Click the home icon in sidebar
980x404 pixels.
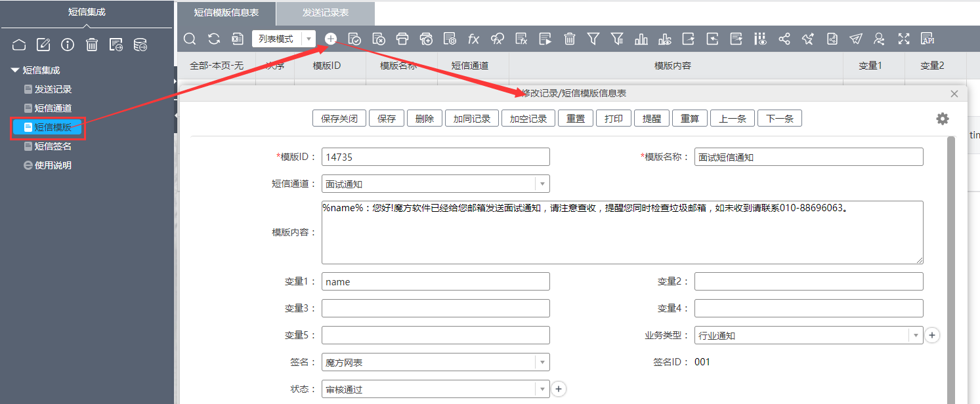tap(19, 45)
